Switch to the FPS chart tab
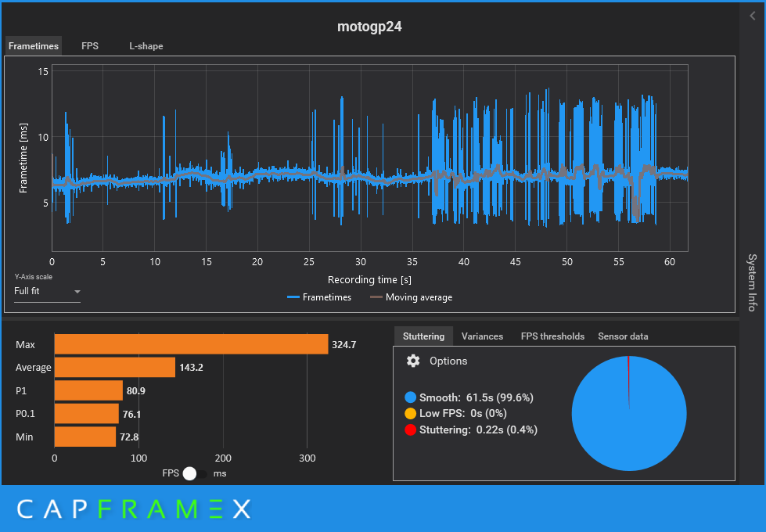 90,46
